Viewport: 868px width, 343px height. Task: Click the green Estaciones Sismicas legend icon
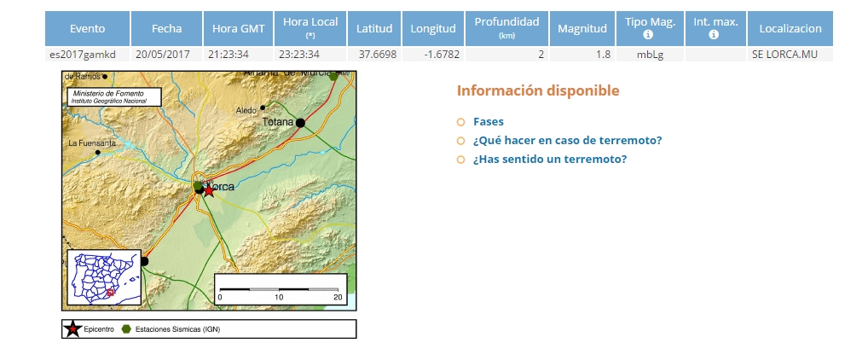(126, 328)
